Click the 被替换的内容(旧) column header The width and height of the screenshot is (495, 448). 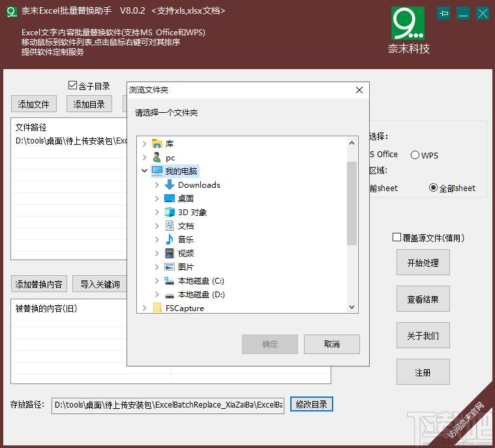(x=46, y=308)
